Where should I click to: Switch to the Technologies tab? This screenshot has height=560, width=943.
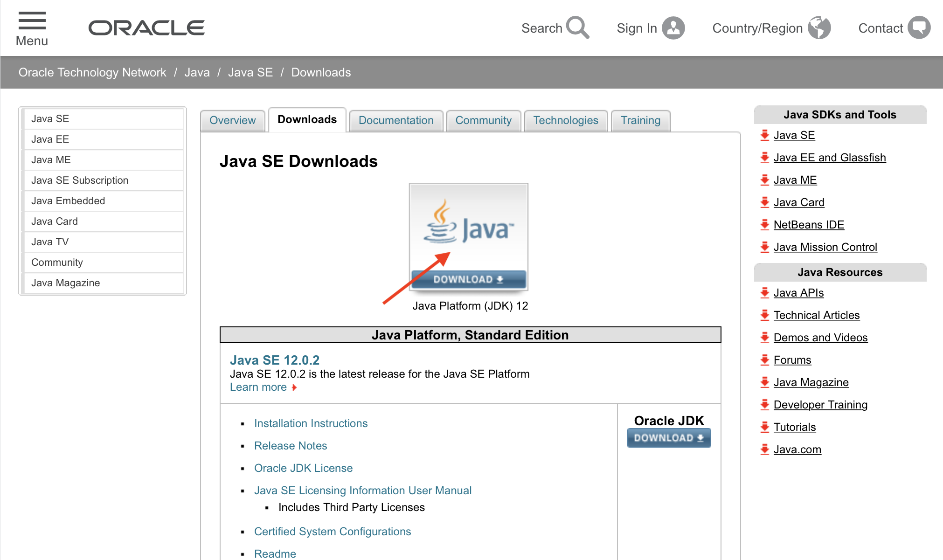pos(565,120)
